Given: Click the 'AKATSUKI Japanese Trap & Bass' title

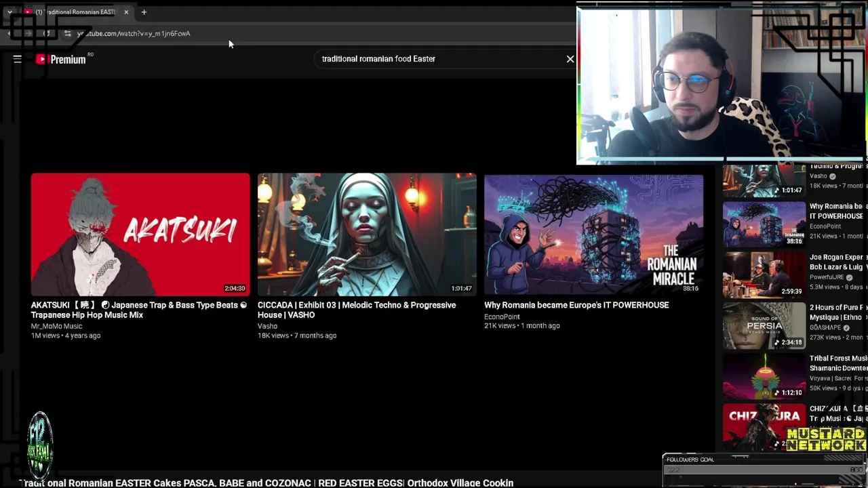Looking at the screenshot, I should (x=139, y=310).
